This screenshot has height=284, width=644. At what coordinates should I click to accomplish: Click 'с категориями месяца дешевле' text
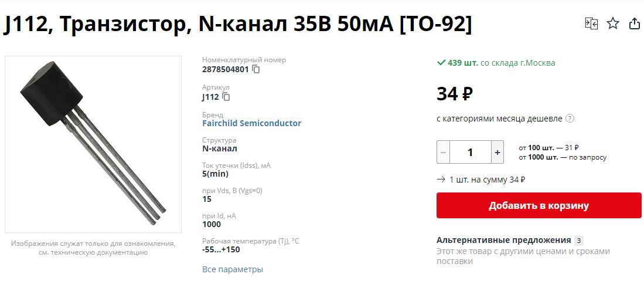pos(499,119)
